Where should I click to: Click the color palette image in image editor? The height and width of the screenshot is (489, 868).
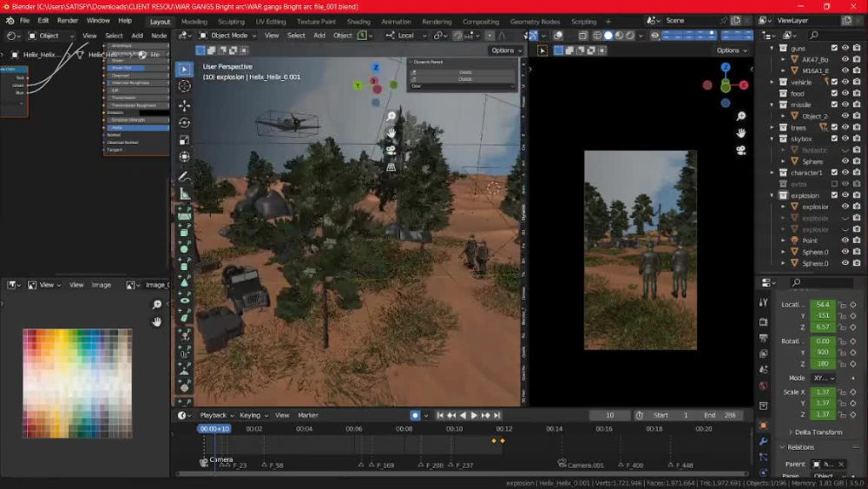click(x=77, y=383)
